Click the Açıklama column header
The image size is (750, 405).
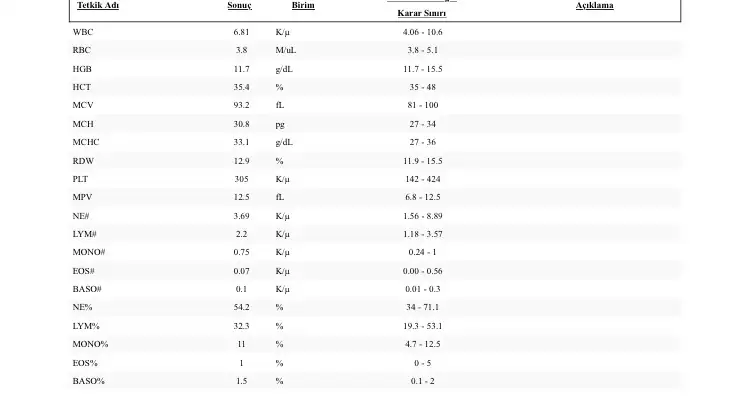[x=594, y=5]
